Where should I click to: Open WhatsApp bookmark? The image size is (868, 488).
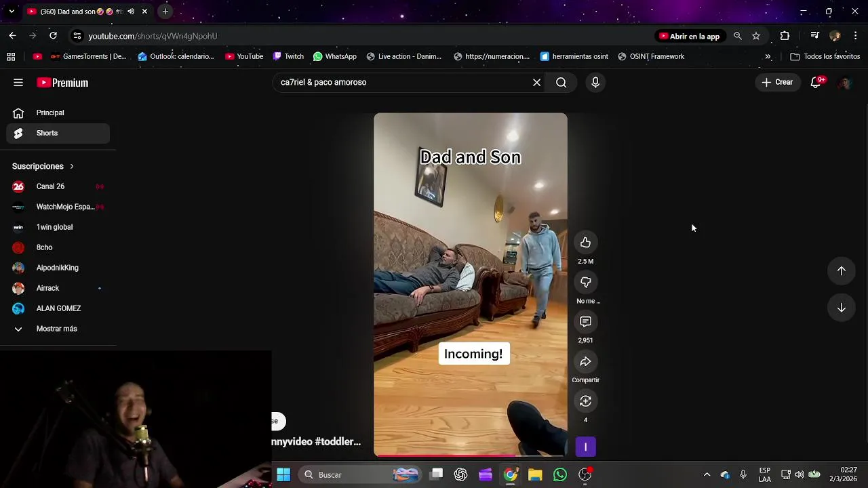coord(334,57)
